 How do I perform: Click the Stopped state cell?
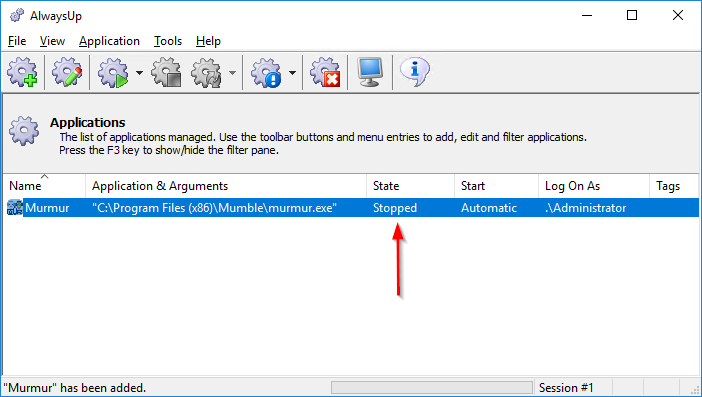tap(395, 208)
